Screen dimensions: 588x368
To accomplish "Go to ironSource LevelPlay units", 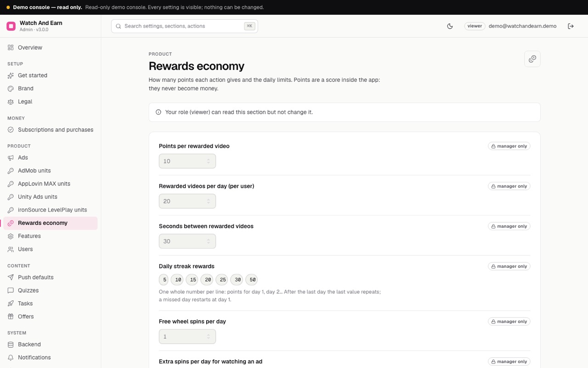I will [51, 210].
